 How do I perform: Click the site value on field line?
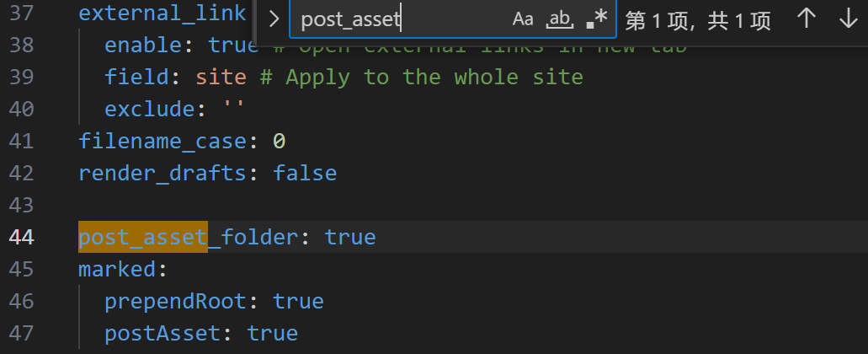(221, 77)
